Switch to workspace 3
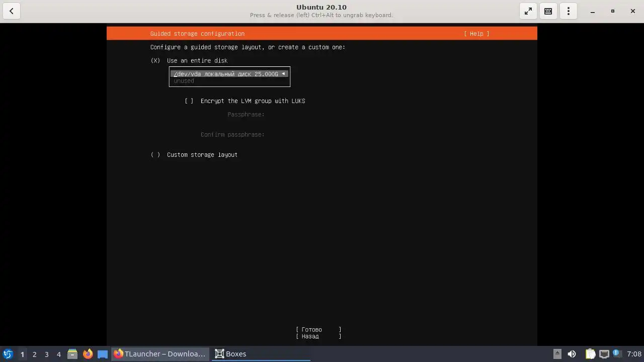644x362 pixels. point(46,354)
